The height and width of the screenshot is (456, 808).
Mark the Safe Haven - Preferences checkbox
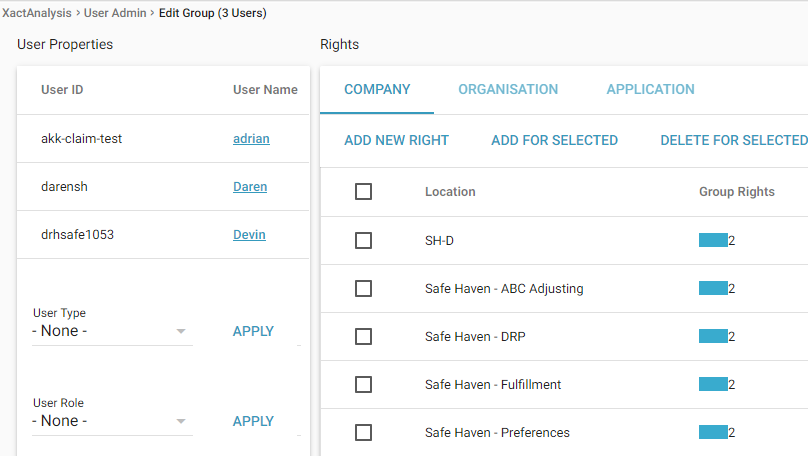point(363,433)
